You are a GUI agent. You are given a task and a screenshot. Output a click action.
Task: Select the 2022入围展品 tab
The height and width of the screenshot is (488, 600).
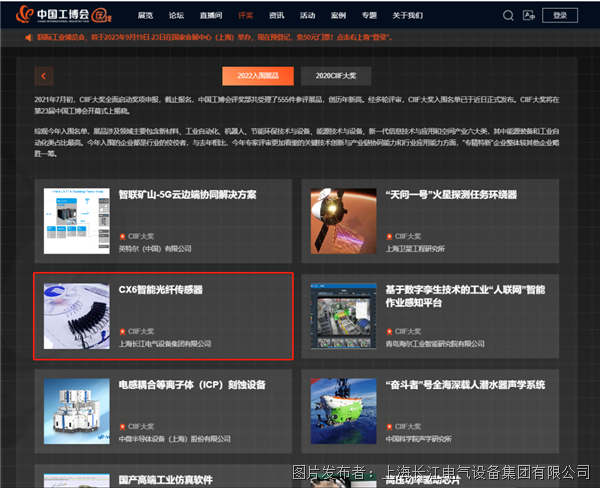(x=258, y=76)
